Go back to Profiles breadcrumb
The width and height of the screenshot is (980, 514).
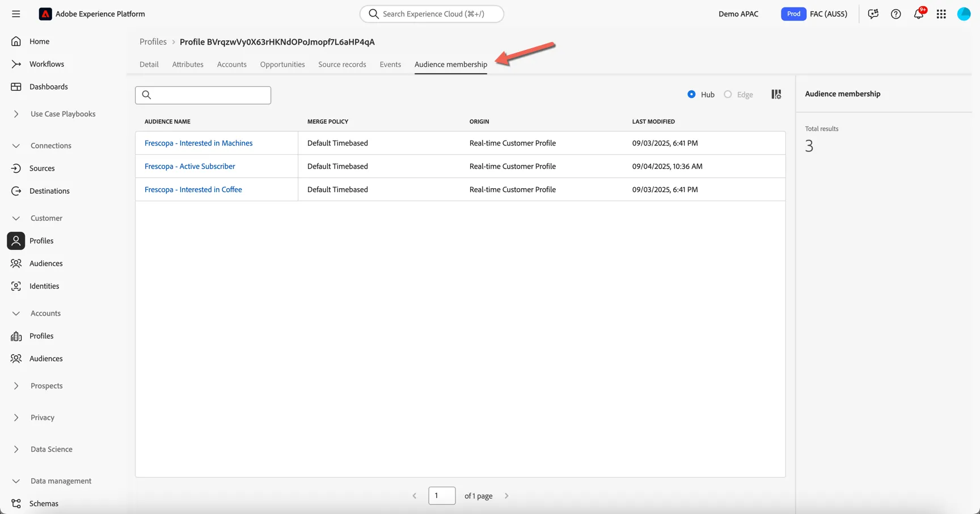tap(153, 42)
